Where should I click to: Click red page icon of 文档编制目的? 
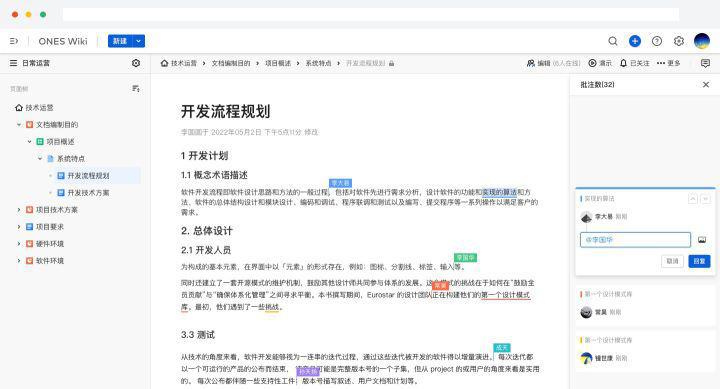click(29, 124)
